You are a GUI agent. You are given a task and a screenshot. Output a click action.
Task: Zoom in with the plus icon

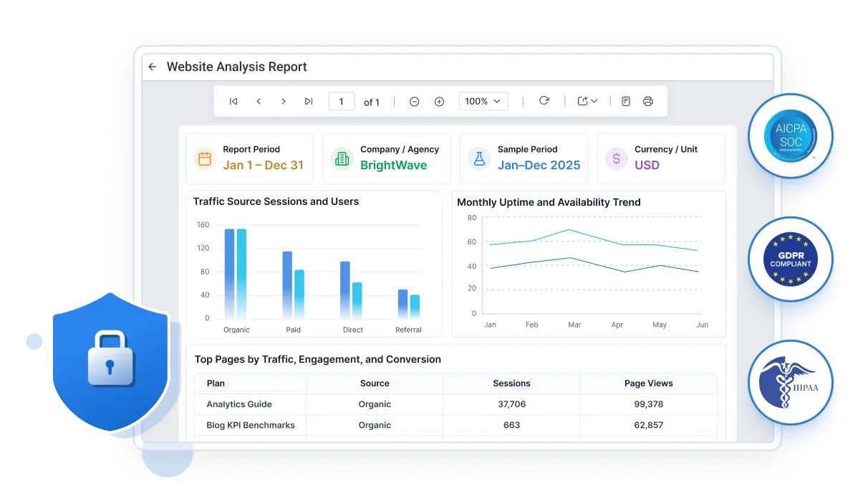pyautogui.click(x=439, y=102)
